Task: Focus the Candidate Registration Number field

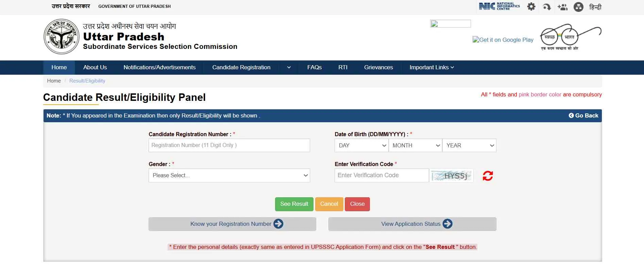Action: click(x=229, y=145)
